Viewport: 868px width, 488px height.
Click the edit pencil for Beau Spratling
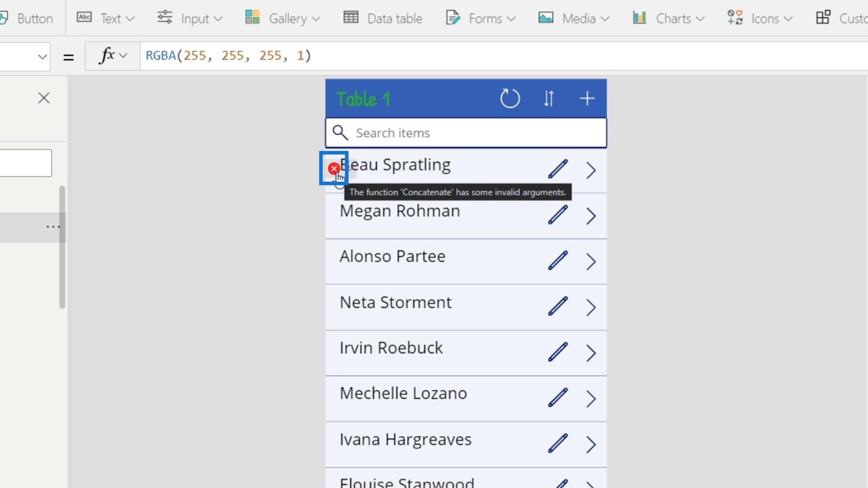[x=558, y=169]
